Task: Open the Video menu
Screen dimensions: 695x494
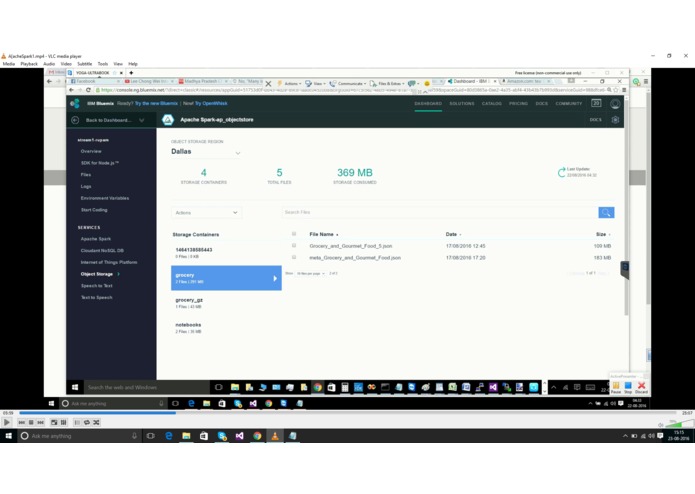Action: tap(66, 64)
